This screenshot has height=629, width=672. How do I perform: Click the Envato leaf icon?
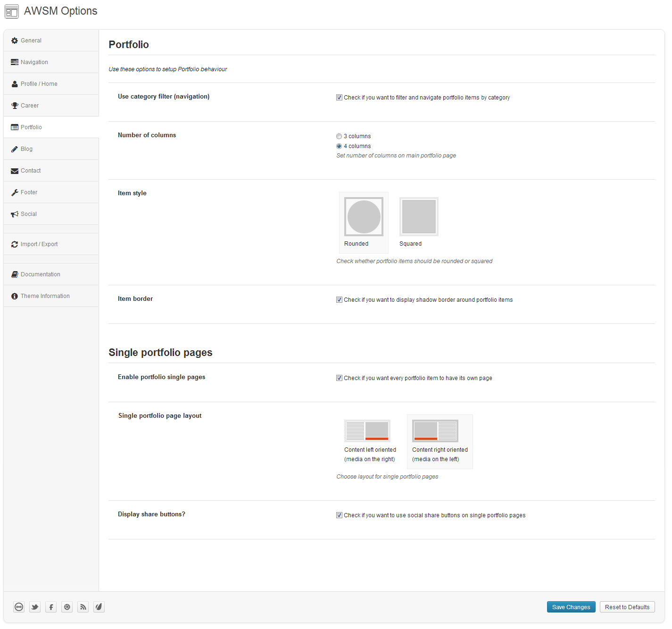coord(99,607)
